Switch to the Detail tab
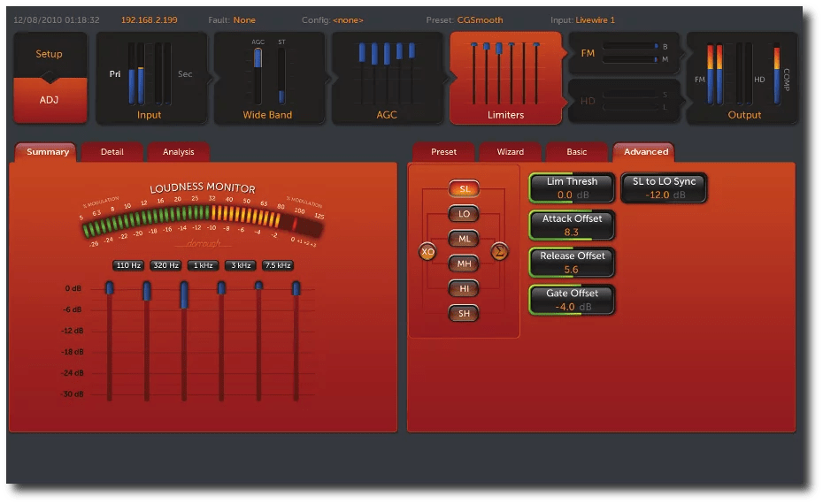 coord(112,152)
